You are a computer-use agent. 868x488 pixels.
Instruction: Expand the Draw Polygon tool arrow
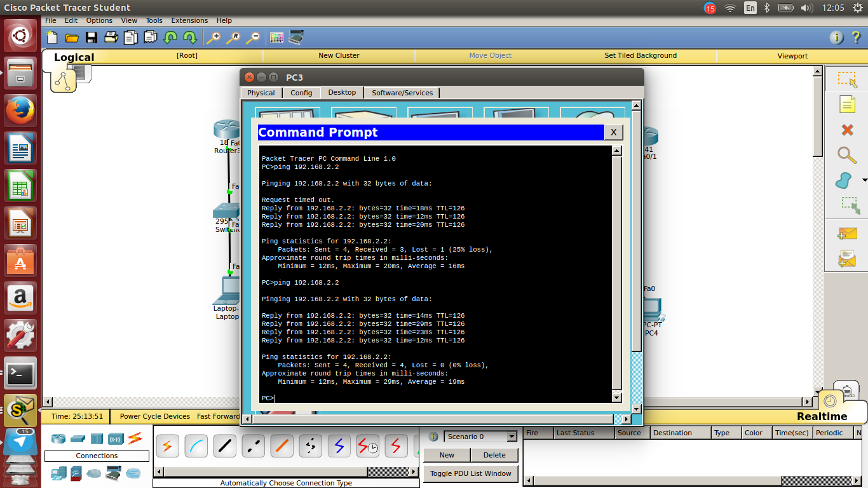point(864,180)
